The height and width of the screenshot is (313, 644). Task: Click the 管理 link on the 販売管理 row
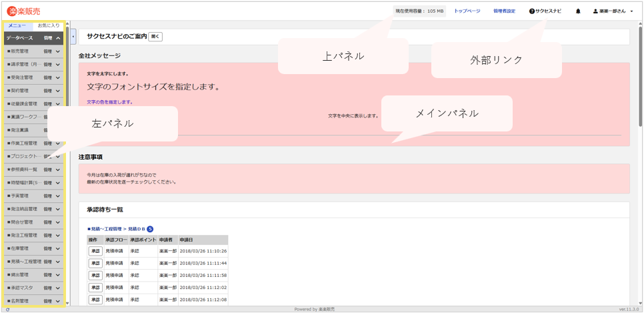click(48, 51)
